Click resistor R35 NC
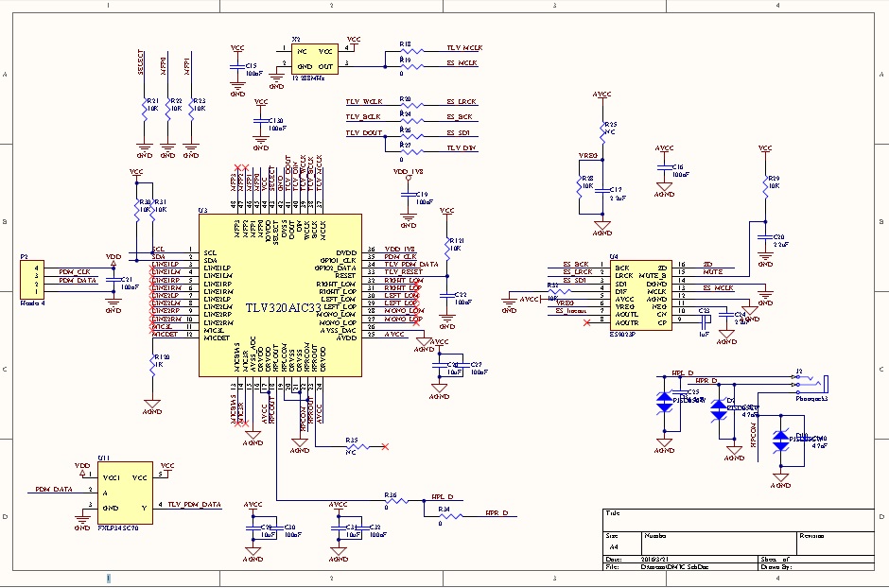Viewport: 889px width, 588px height. coord(357,447)
